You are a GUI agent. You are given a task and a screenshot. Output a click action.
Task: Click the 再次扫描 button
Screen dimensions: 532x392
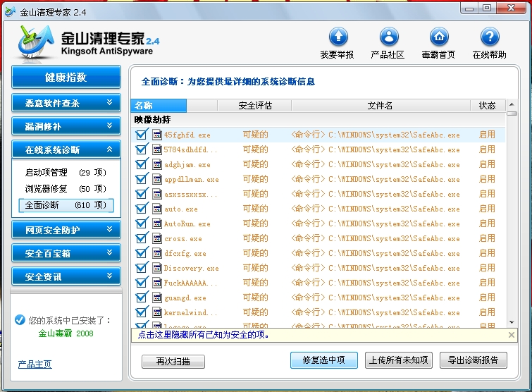click(x=173, y=361)
